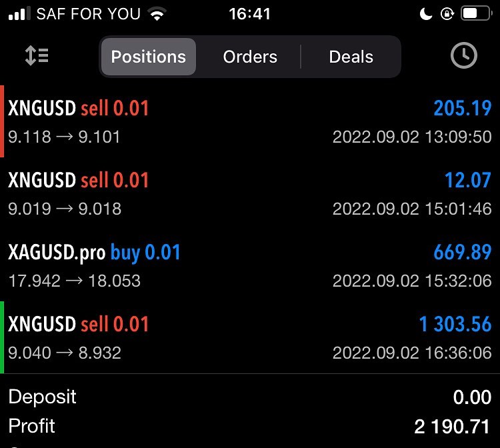Tap the timestamp 2022.09.02 16:36:06
The width and height of the screenshot is (500, 448).
click(412, 353)
